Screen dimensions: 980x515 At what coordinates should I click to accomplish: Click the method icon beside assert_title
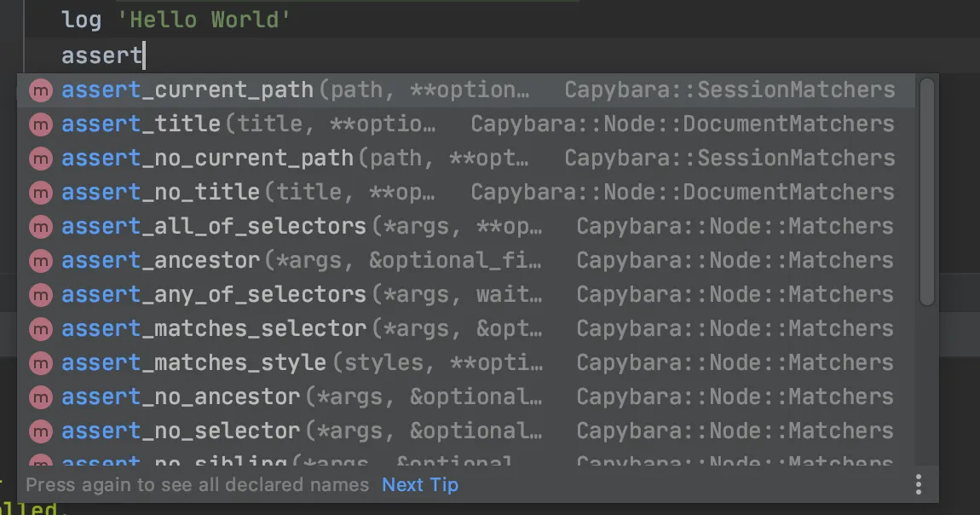point(40,124)
